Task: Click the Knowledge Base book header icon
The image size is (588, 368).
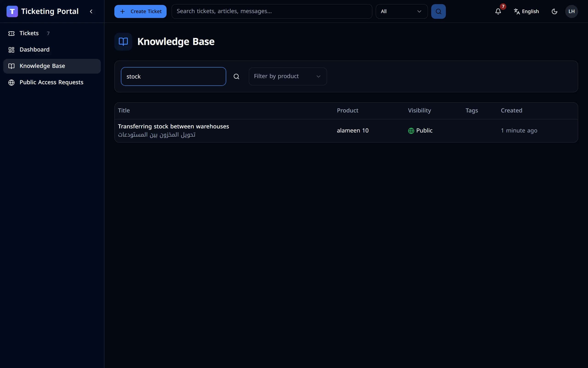Action: (x=123, y=42)
